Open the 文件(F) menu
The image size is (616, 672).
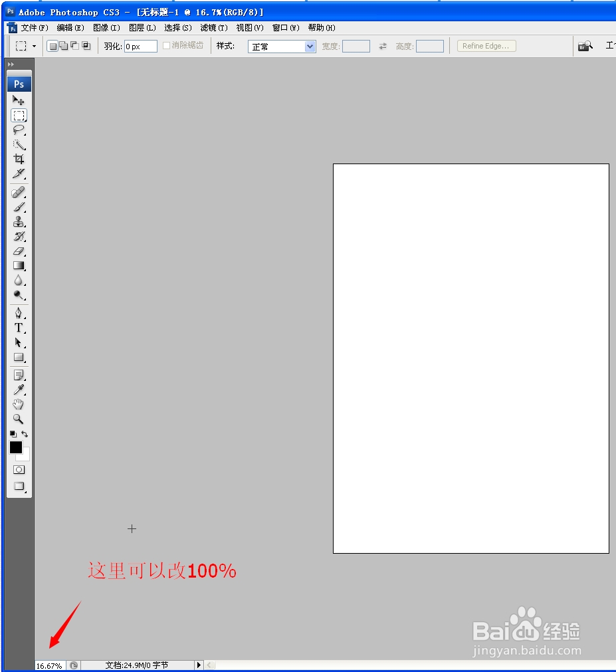pyautogui.click(x=35, y=28)
